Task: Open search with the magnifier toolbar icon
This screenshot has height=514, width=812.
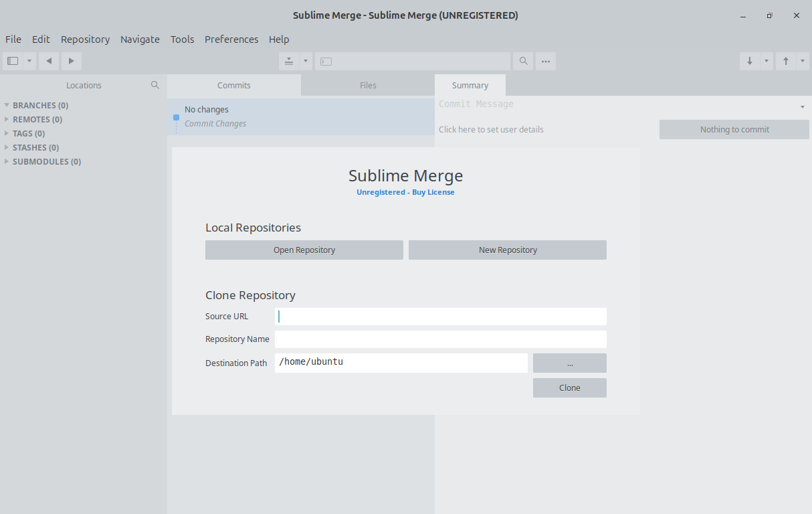Action: click(523, 61)
